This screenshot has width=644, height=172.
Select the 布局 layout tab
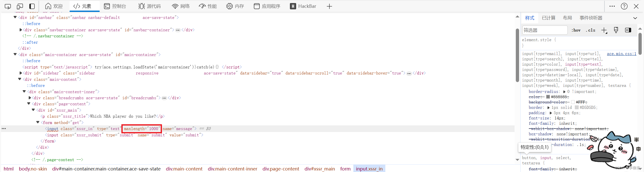[x=567, y=18]
